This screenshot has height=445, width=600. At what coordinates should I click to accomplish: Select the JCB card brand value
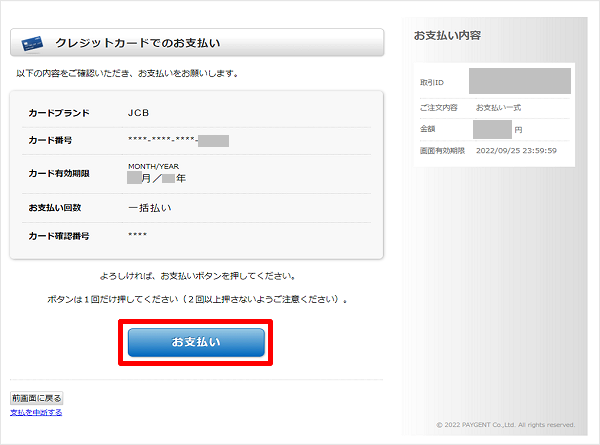[140, 113]
